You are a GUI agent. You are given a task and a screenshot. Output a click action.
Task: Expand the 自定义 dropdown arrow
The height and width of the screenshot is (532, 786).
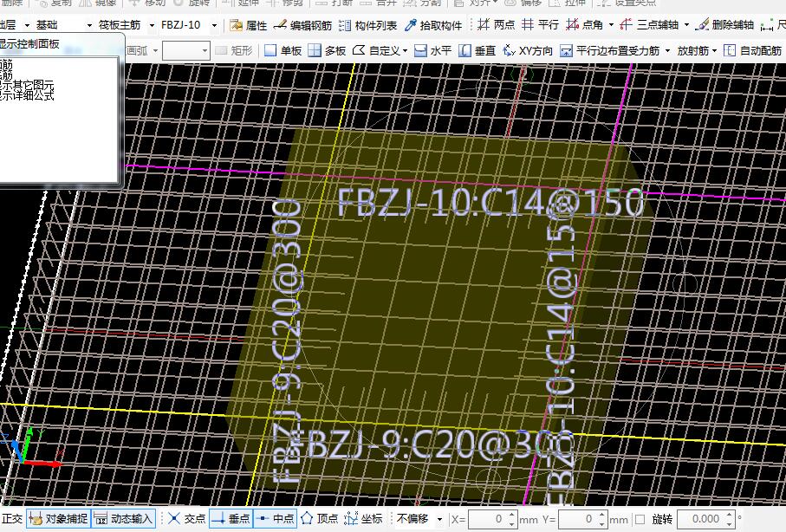tap(405, 50)
